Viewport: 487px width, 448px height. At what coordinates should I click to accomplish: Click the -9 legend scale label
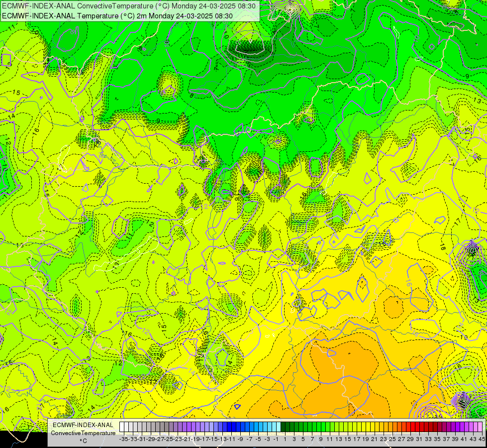point(240,440)
